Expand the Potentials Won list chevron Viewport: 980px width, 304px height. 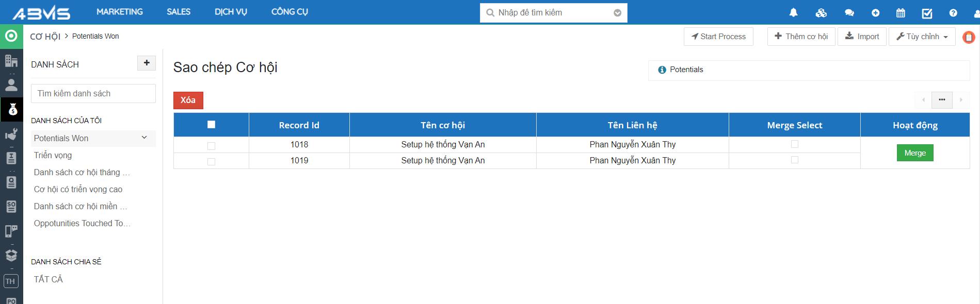pos(144,138)
